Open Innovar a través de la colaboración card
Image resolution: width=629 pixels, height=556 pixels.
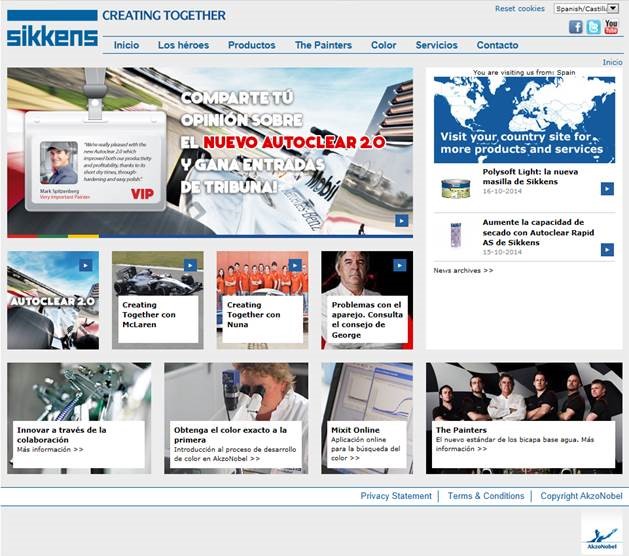[79, 418]
